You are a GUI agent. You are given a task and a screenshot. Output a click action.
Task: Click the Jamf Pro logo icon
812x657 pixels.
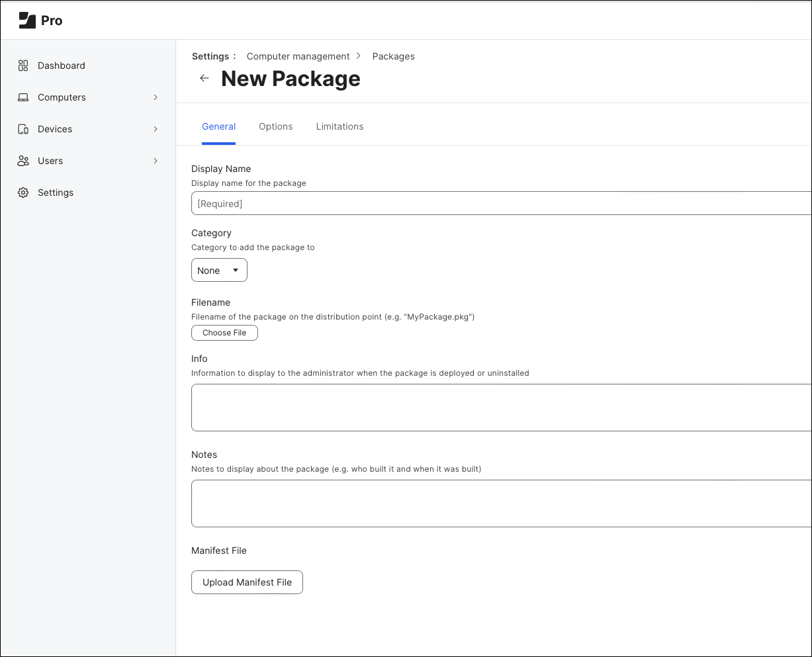tap(27, 21)
